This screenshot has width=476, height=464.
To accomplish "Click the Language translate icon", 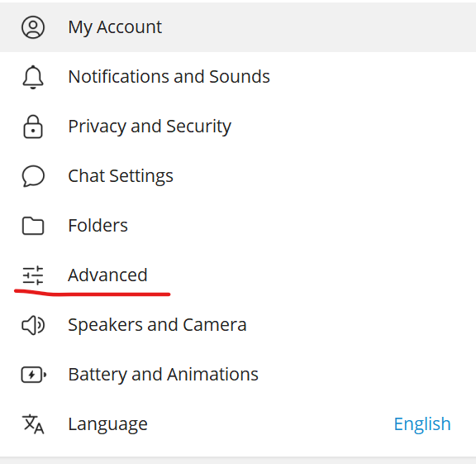I will coord(33,424).
